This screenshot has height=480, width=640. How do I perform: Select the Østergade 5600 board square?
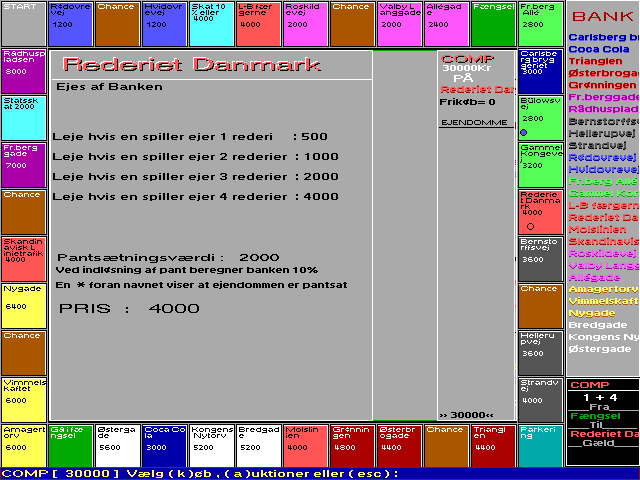(118, 445)
